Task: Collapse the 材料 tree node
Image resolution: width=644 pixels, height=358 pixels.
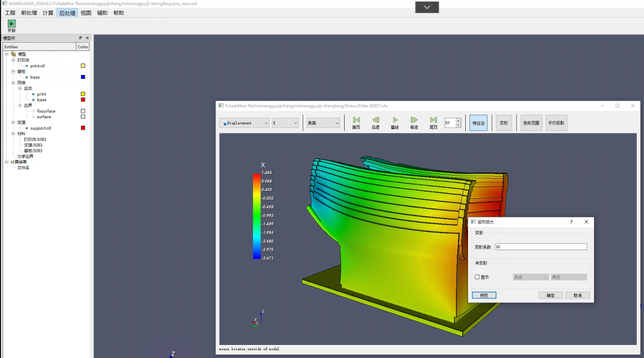Action: pyautogui.click(x=13, y=133)
